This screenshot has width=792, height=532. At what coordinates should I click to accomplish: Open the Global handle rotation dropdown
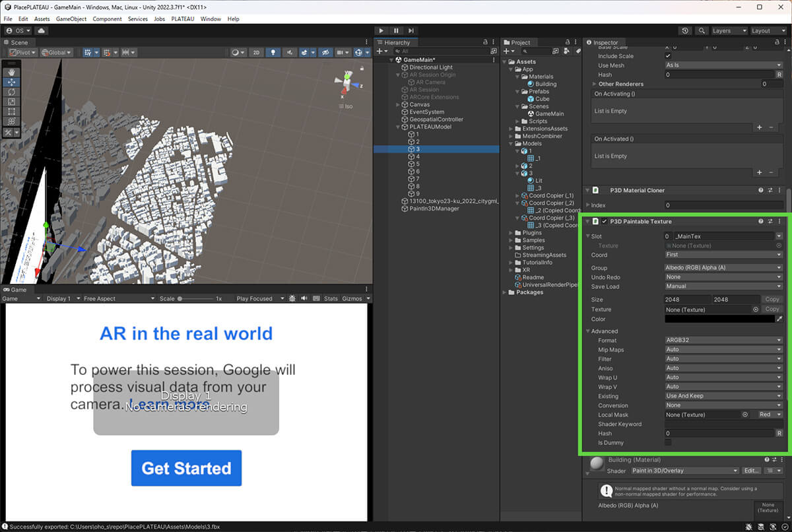point(56,52)
